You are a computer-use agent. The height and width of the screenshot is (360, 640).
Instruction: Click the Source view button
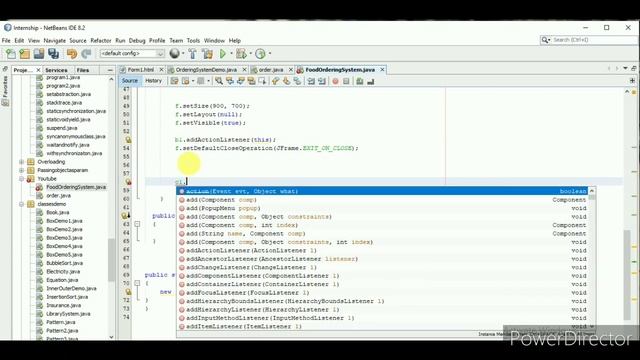pyautogui.click(x=130, y=81)
